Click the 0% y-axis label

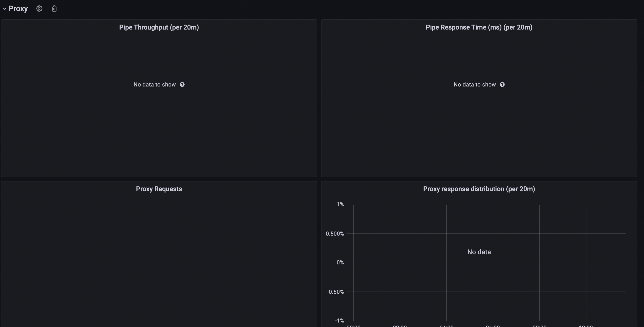(x=340, y=263)
